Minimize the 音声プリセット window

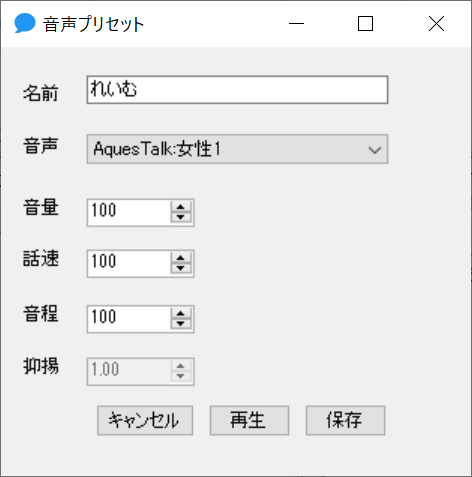tap(296, 24)
